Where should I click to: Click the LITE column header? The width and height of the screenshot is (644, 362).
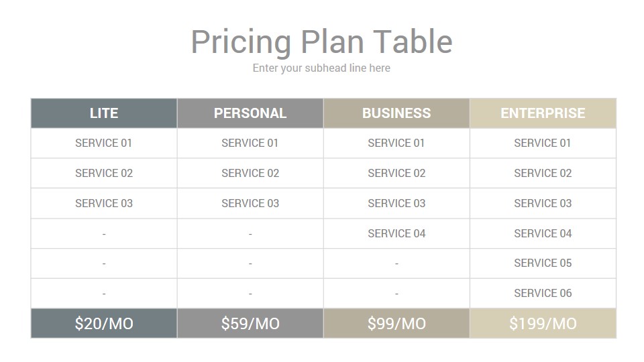(x=104, y=113)
